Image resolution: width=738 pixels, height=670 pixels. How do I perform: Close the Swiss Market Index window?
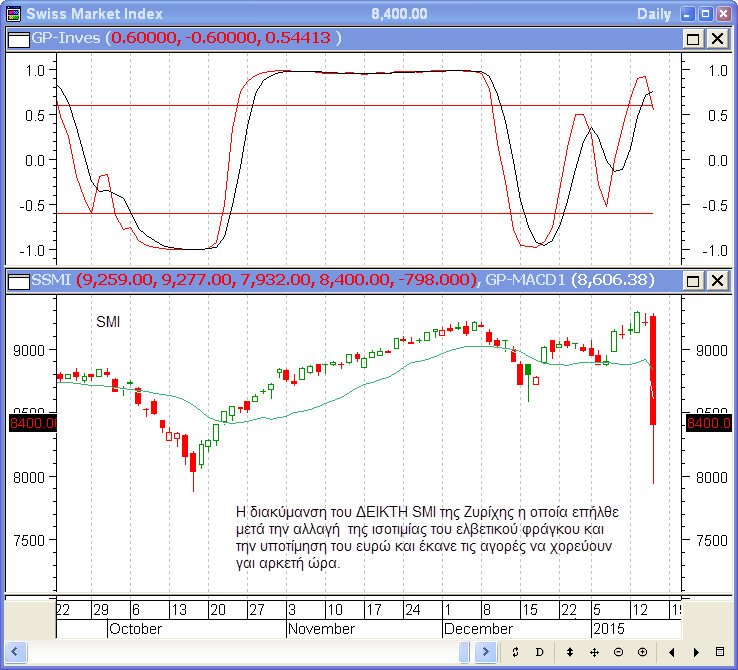(723, 14)
